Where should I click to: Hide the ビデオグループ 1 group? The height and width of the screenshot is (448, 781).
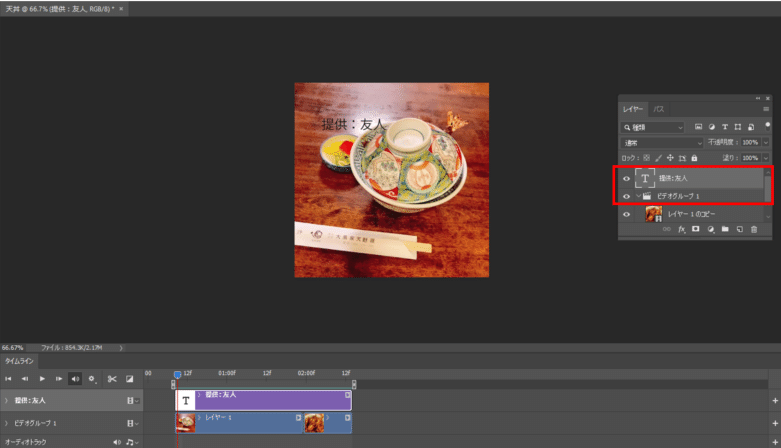[x=627, y=196]
